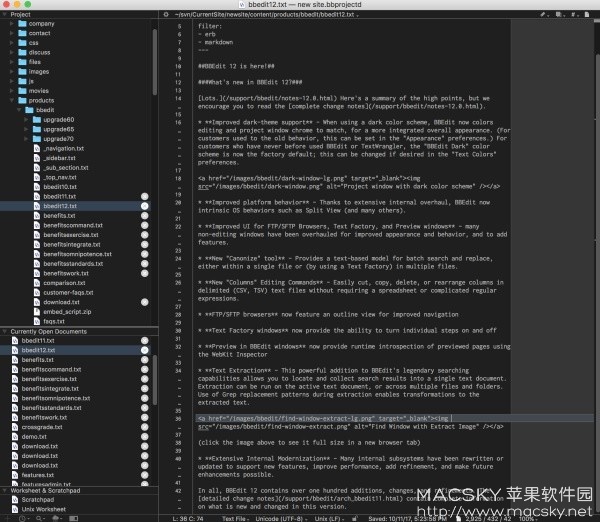Click the close circle beside benefits.txt in project list
600x522 pixels.
coord(145,216)
